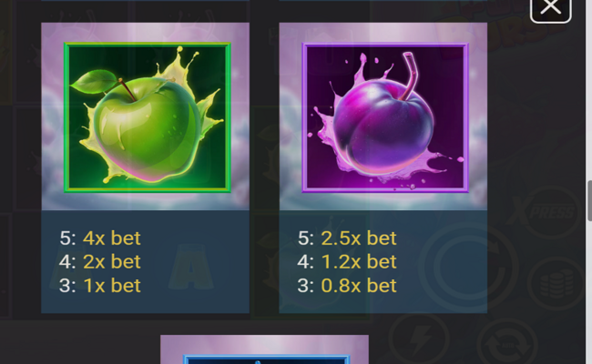Select the apple "4: 2x bet" payout line
The width and height of the screenshot is (592, 364).
pos(100,261)
